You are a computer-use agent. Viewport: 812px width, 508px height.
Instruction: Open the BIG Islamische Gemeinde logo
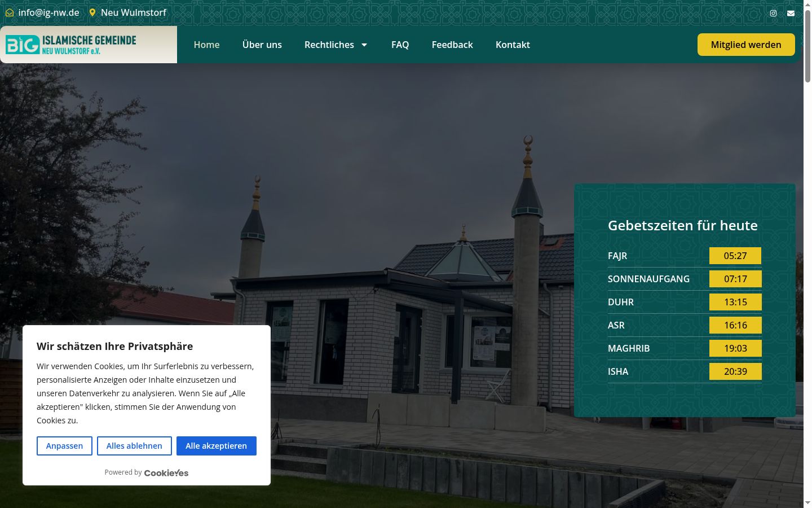(71, 45)
